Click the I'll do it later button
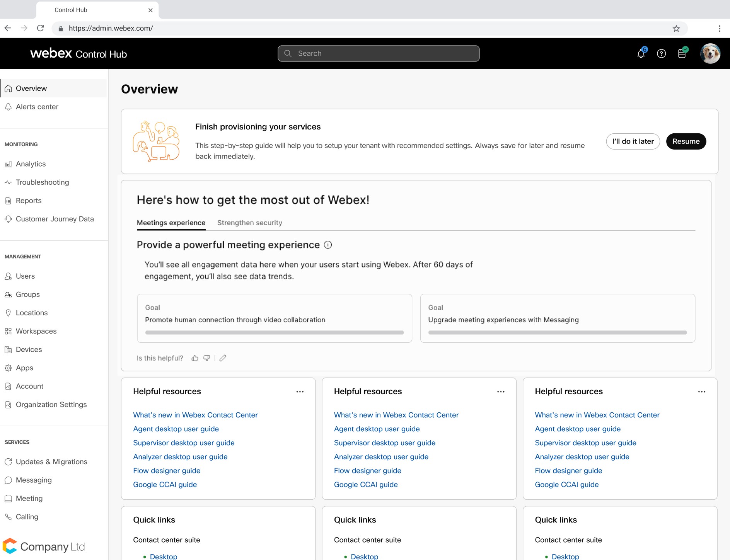This screenshot has height=560, width=730. [633, 141]
